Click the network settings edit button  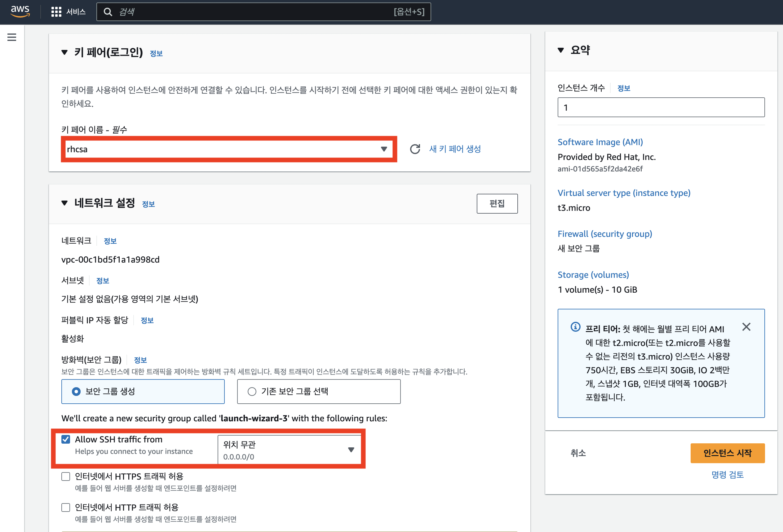click(x=497, y=203)
